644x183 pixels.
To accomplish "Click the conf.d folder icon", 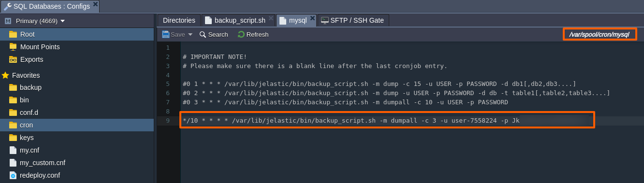I will 13,113.
